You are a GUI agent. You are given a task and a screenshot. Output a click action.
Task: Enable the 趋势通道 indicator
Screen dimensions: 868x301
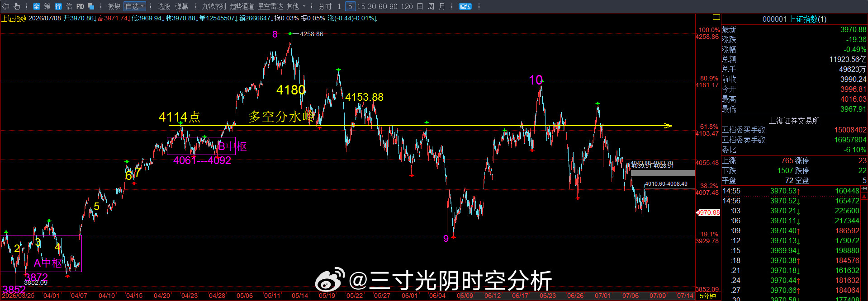242,6
